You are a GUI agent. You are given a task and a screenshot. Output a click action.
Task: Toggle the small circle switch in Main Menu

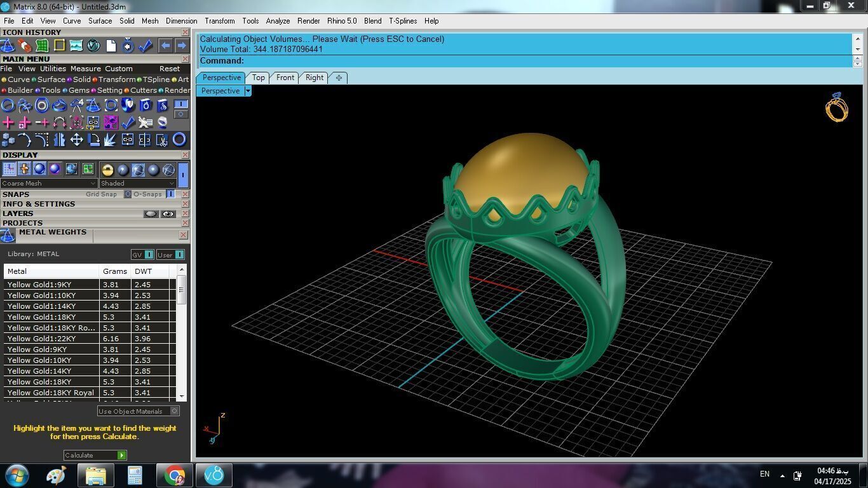click(x=181, y=114)
